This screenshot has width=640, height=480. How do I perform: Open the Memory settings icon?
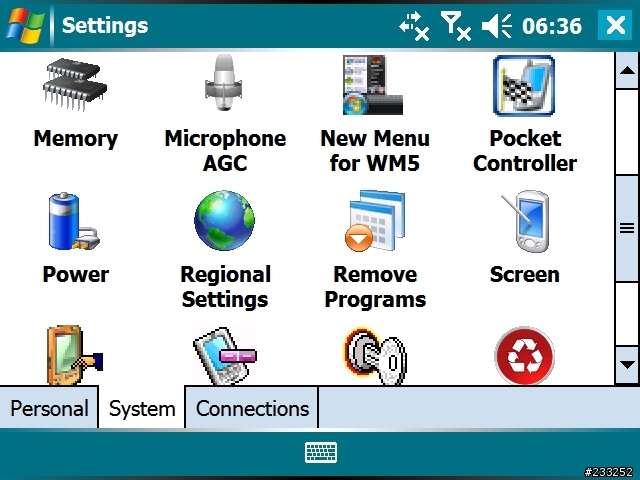pos(75,85)
